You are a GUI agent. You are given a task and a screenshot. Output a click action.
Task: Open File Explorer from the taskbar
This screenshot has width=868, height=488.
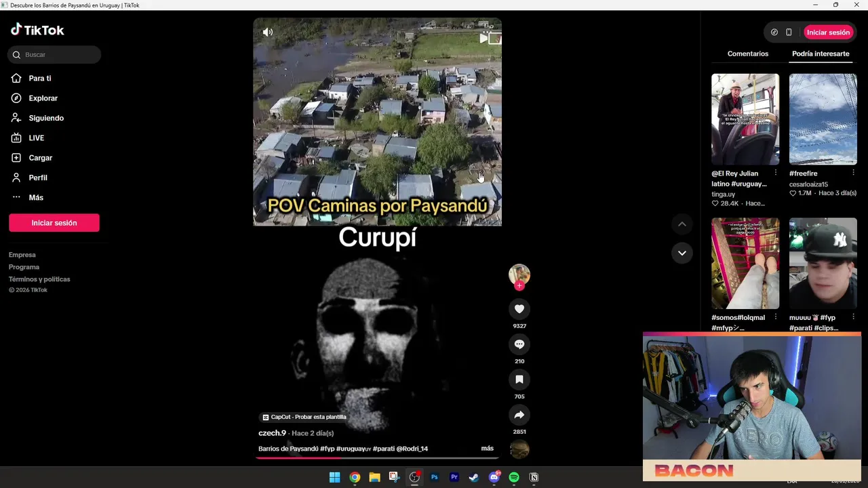click(374, 477)
